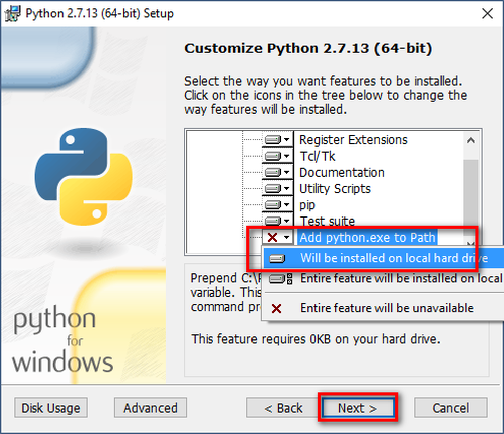Image resolution: width=504 pixels, height=434 pixels.
Task: Open the Test suite install option dropdown
Action: [x=277, y=221]
